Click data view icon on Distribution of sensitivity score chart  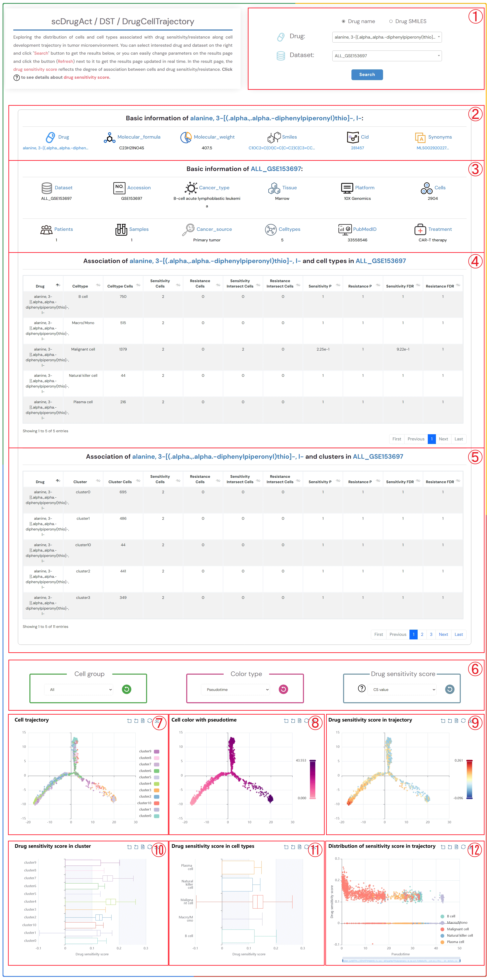click(456, 847)
